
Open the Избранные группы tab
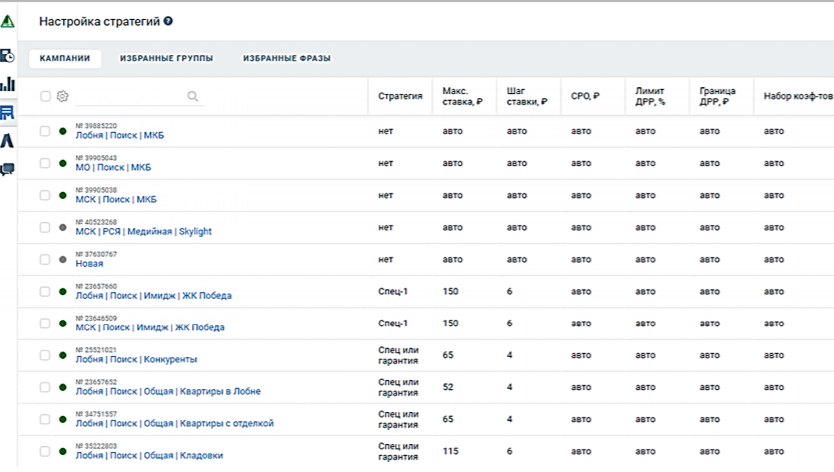coord(166,58)
